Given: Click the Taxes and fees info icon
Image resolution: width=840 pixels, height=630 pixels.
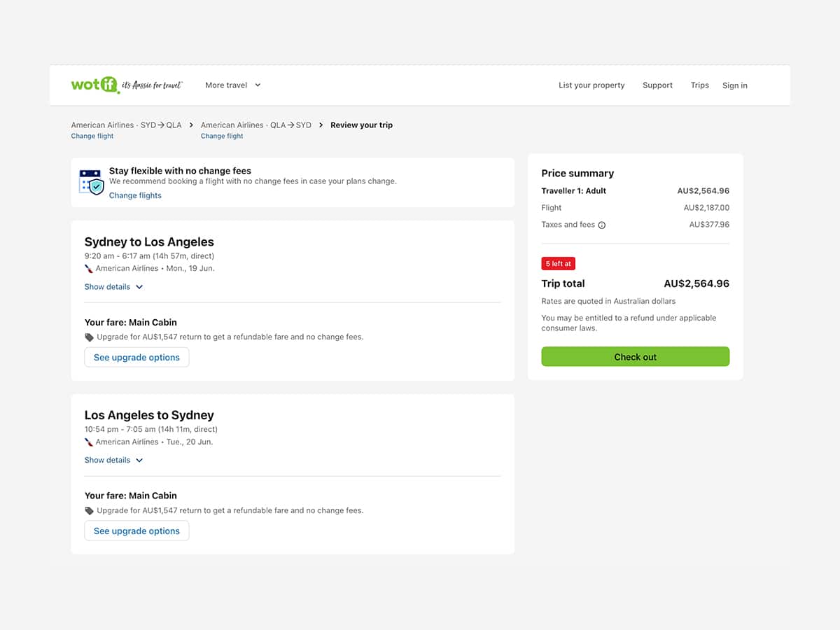Looking at the screenshot, I should [x=602, y=225].
